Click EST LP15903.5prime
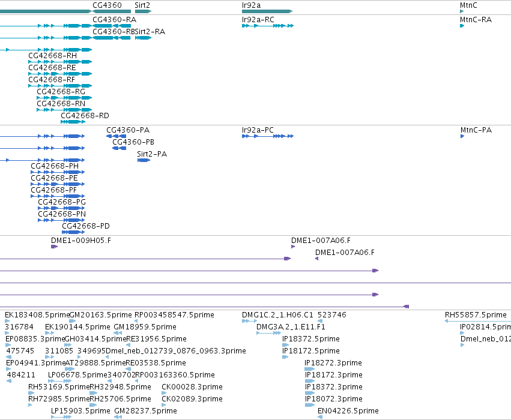The image size is (511, 420). point(80,411)
